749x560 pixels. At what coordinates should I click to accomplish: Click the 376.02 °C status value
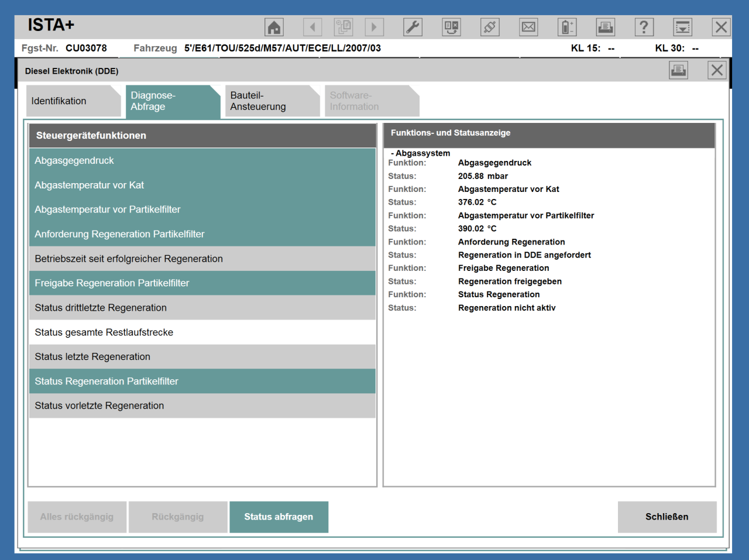click(x=477, y=202)
